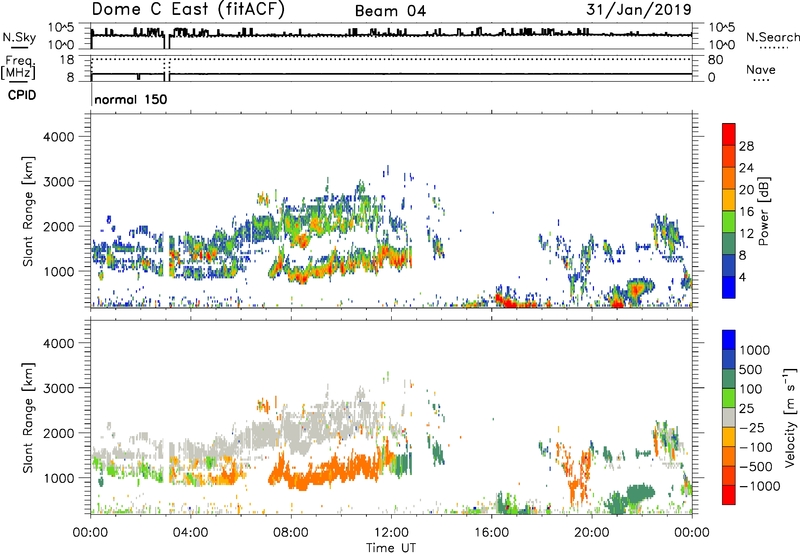Image resolution: width=800 pixels, height=554 pixels.
Task: Click the 'Time UT' axis label
Action: click(391, 548)
